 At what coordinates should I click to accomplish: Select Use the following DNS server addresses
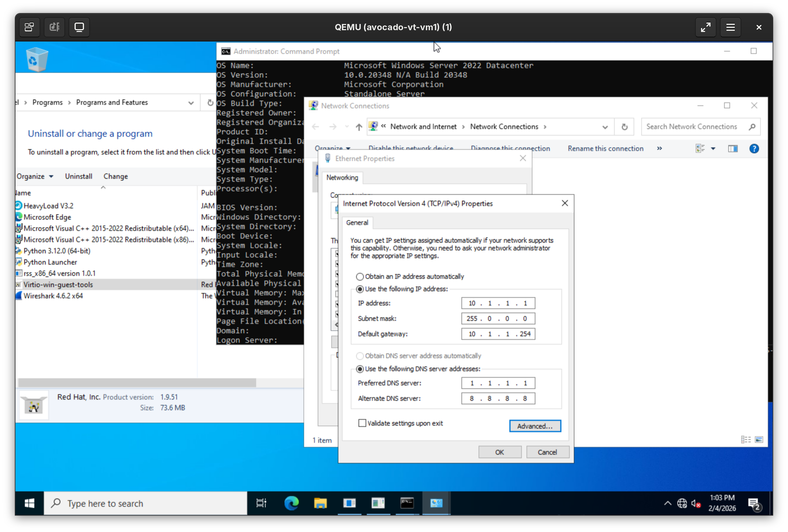(360, 369)
